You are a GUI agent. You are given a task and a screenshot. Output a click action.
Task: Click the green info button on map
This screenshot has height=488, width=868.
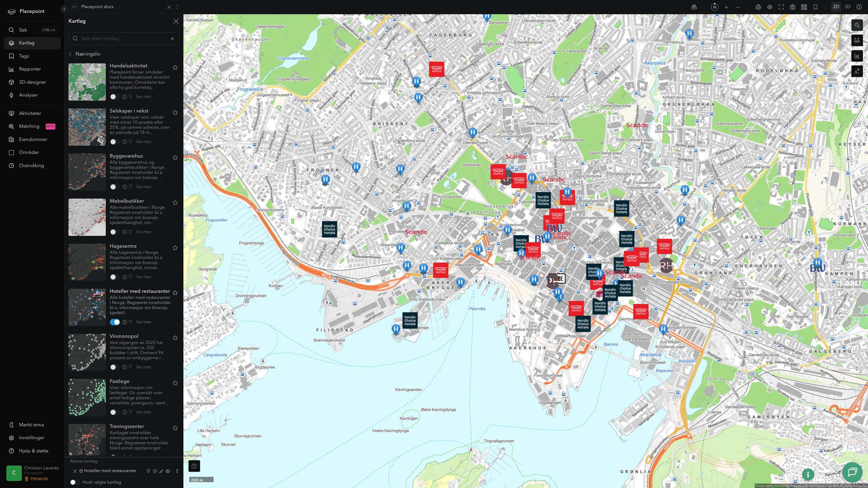(808, 474)
